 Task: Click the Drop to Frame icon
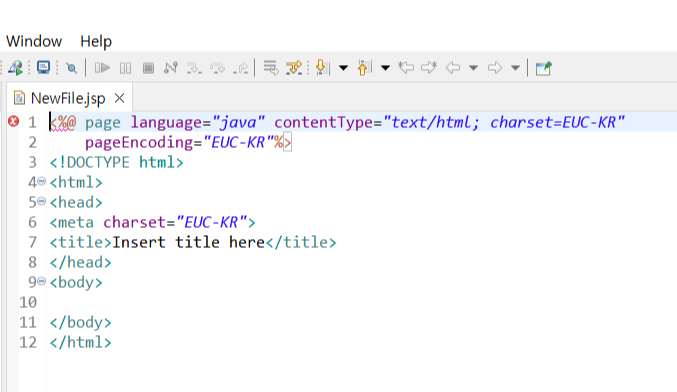[x=271, y=68]
